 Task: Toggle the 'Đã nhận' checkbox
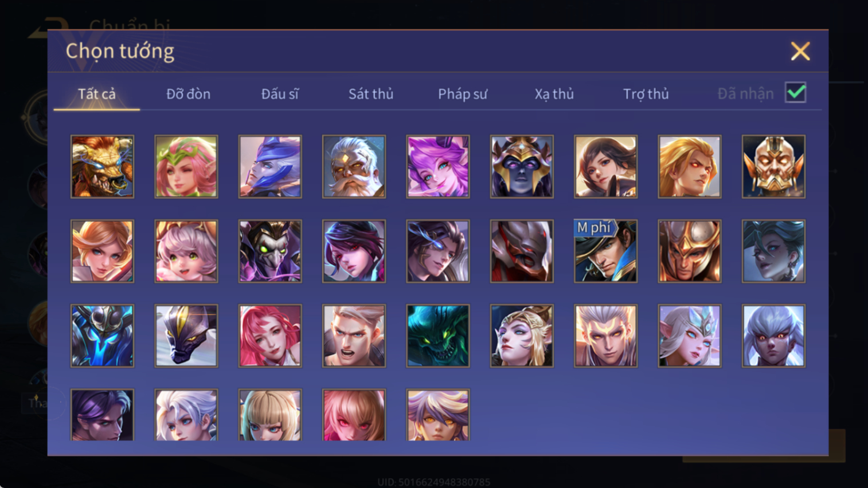(796, 93)
